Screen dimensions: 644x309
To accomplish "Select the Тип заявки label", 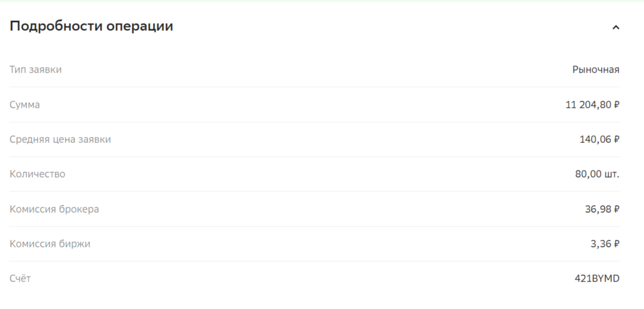I will 35,69.
